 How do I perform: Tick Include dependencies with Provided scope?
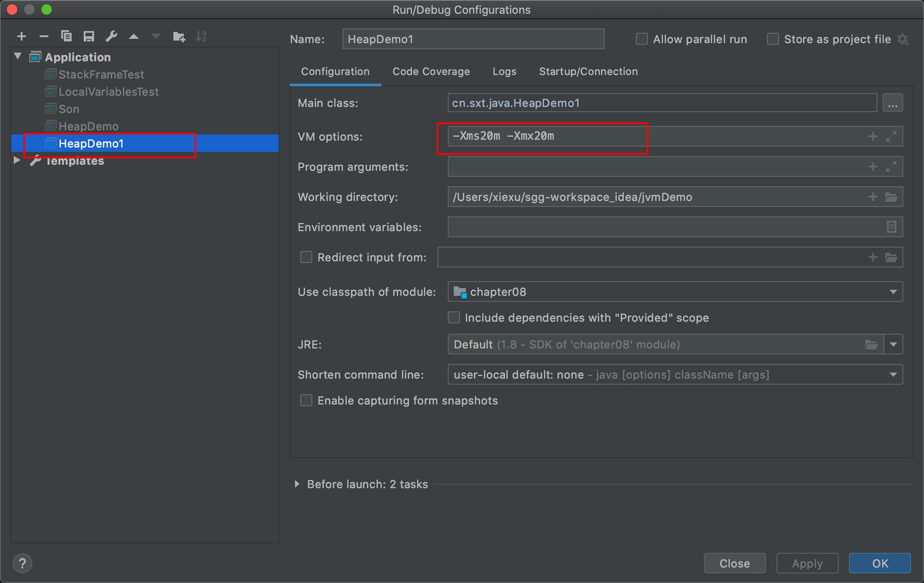tap(454, 318)
